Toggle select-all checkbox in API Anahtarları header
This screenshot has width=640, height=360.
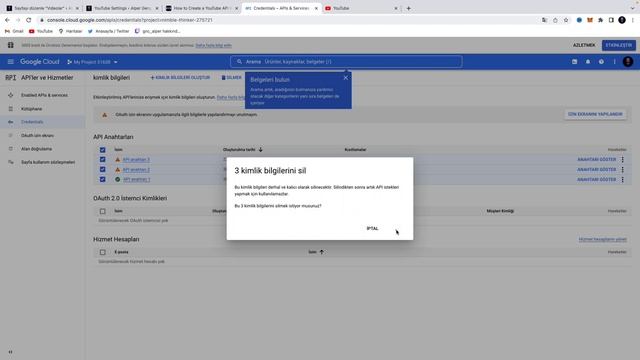102,150
